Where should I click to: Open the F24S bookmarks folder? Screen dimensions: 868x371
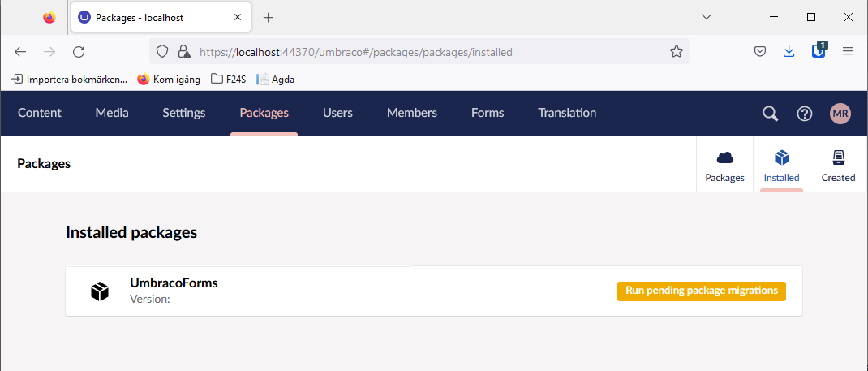[229, 80]
